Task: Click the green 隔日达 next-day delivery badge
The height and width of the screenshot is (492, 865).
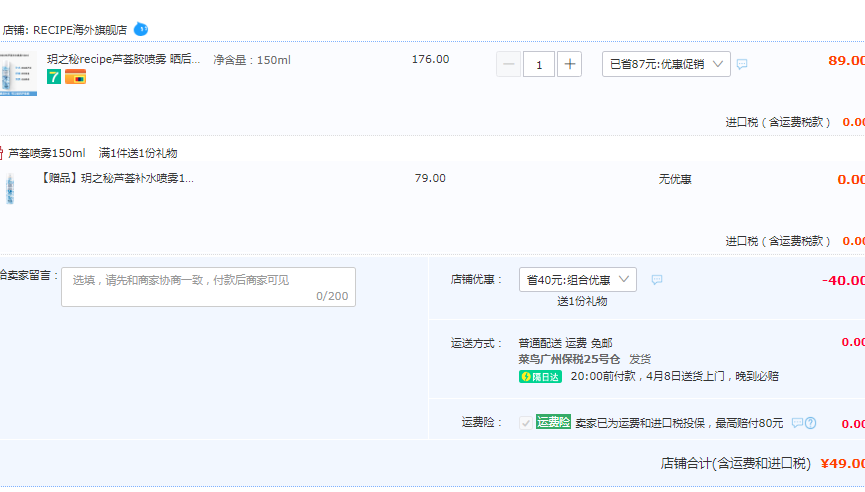Action: (x=540, y=377)
